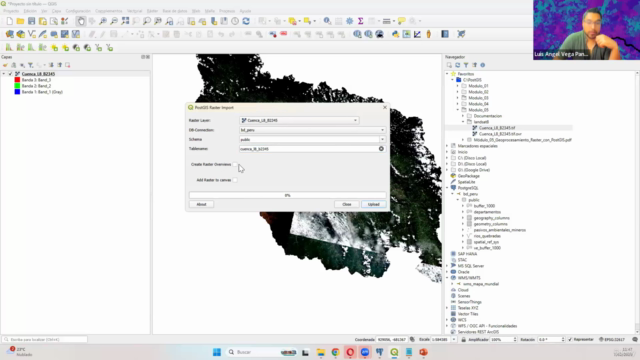Select rios_quebradas table in Navegador
The image size is (640, 360).
click(x=487, y=236)
